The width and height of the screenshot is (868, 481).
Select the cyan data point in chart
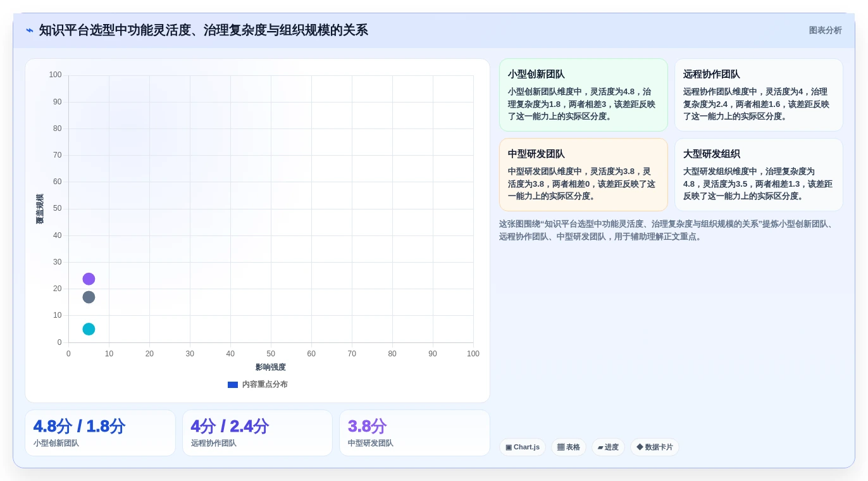tap(89, 329)
